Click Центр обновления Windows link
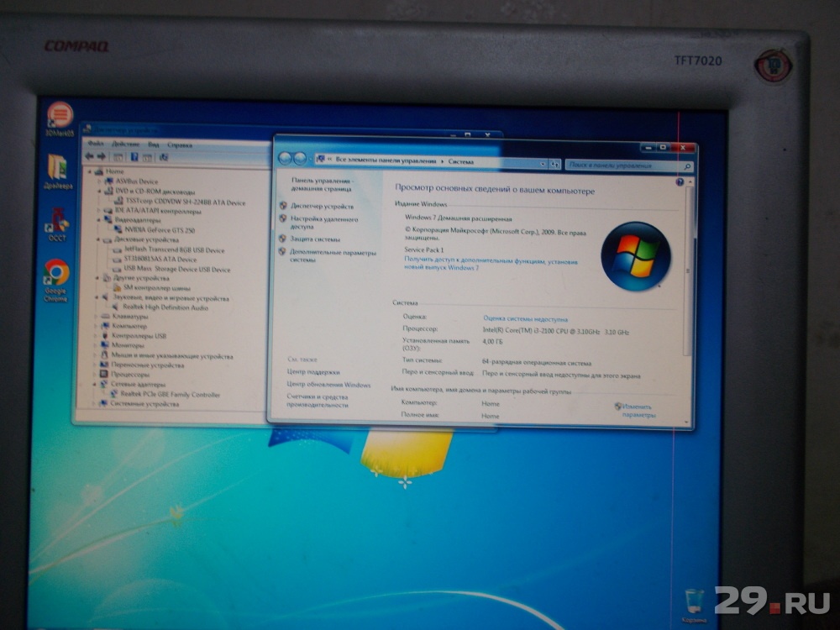The height and width of the screenshot is (630, 840). click(328, 385)
